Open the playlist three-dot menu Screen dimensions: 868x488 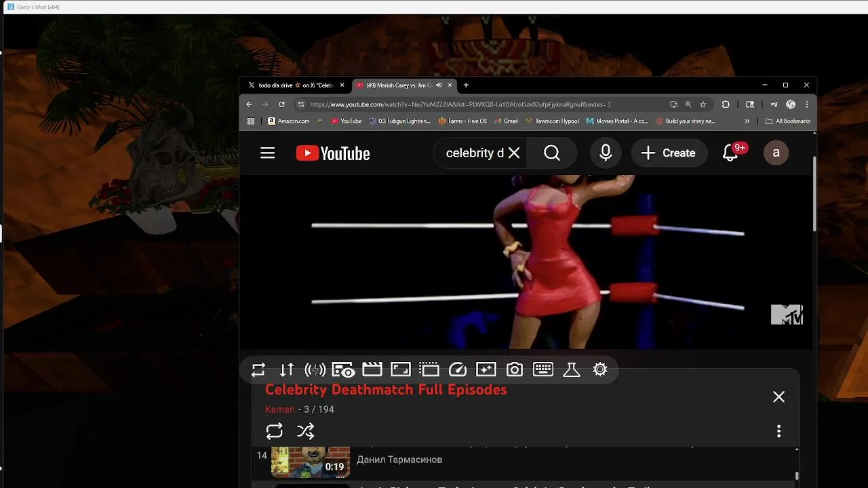[778, 431]
